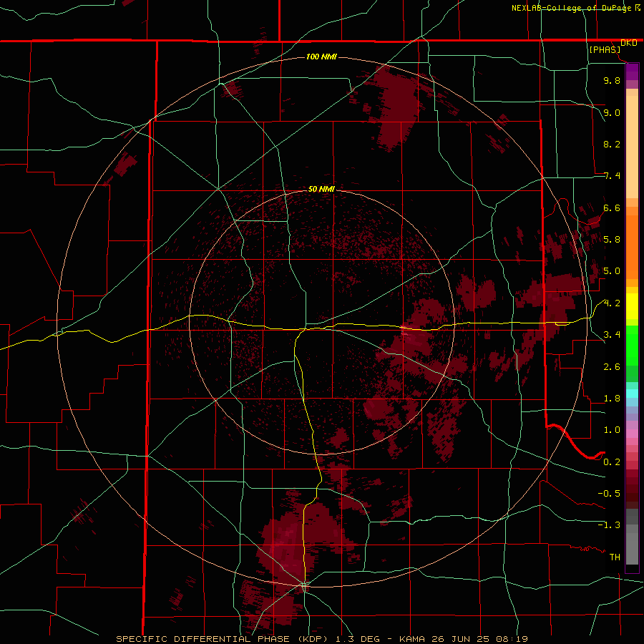Click the 9.0 value on the color scale

pos(612,112)
